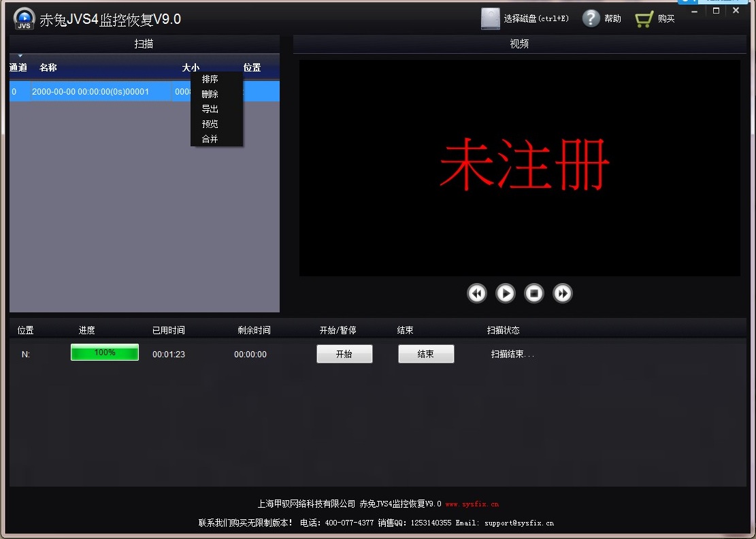
Task: Open the disk selection icon
Action: 491,19
